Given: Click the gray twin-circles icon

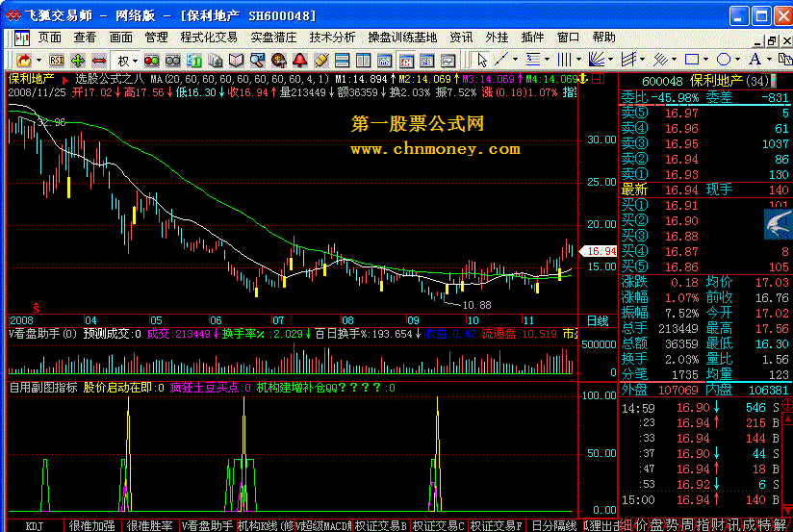Looking at the screenshot, I should click(173, 61).
